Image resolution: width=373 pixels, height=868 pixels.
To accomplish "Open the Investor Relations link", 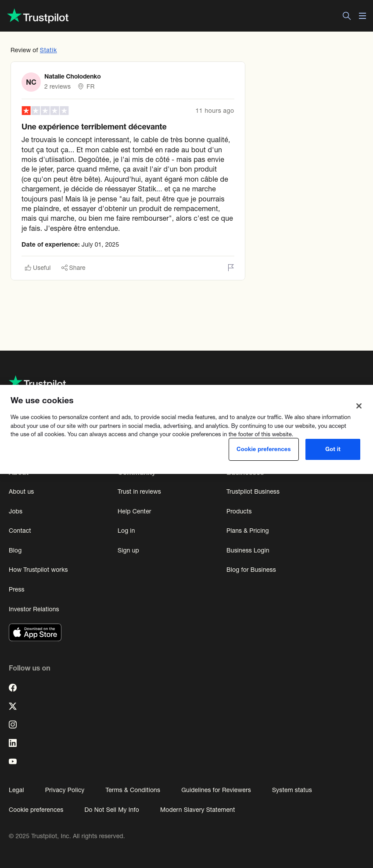I will (x=34, y=609).
